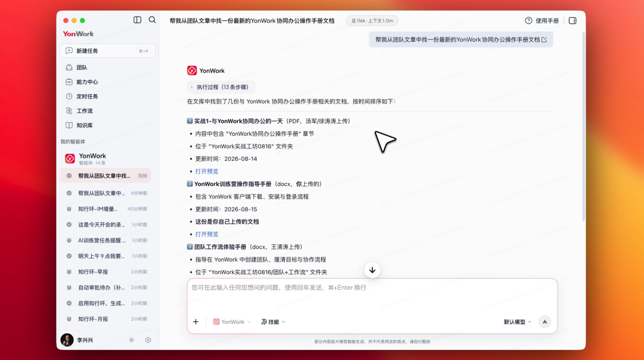This screenshot has width=644, height=360.
Task: Click text 更新时间：2026-08-15
Action: [x=226, y=209]
